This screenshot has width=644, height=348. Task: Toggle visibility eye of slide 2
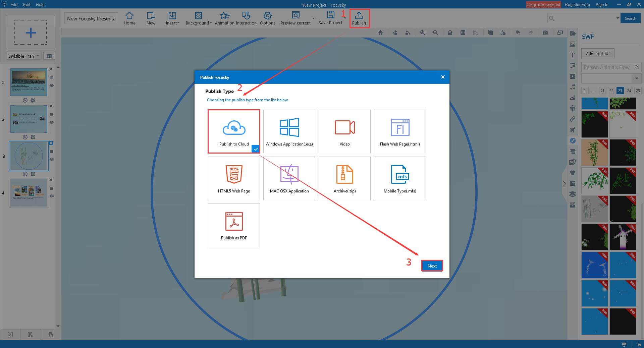click(52, 122)
